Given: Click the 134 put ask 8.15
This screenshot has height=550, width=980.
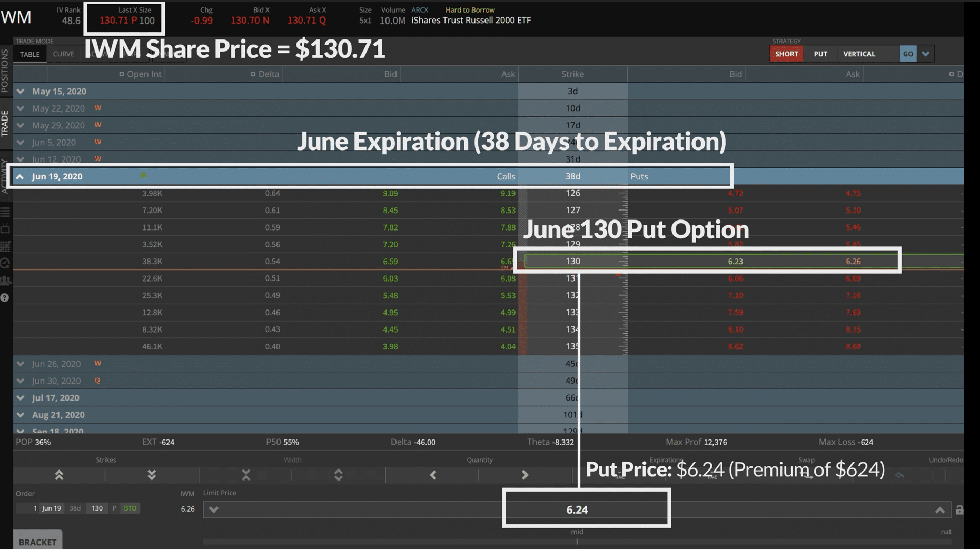Looking at the screenshot, I should point(853,329).
